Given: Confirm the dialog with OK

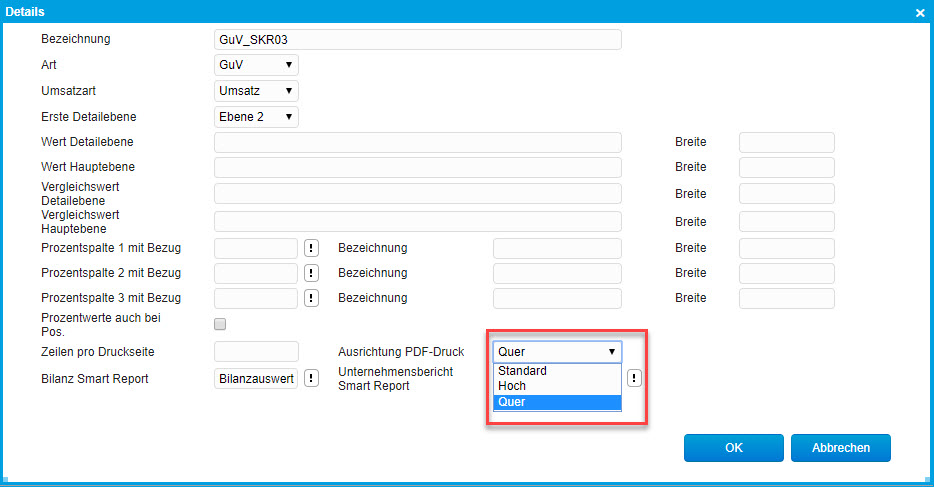Looking at the screenshot, I should [x=734, y=448].
